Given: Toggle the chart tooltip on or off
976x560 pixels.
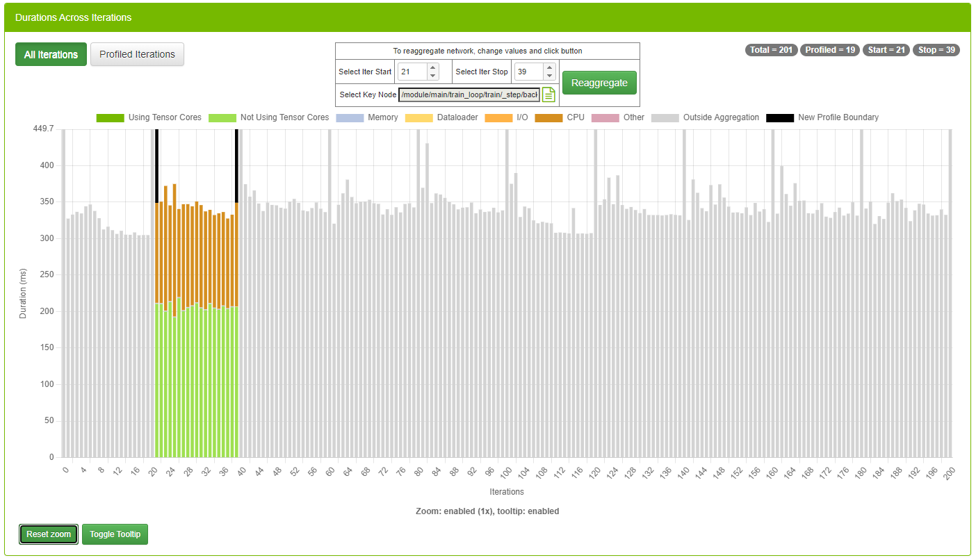Looking at the screenshot, I should click(x=115, y=534).
